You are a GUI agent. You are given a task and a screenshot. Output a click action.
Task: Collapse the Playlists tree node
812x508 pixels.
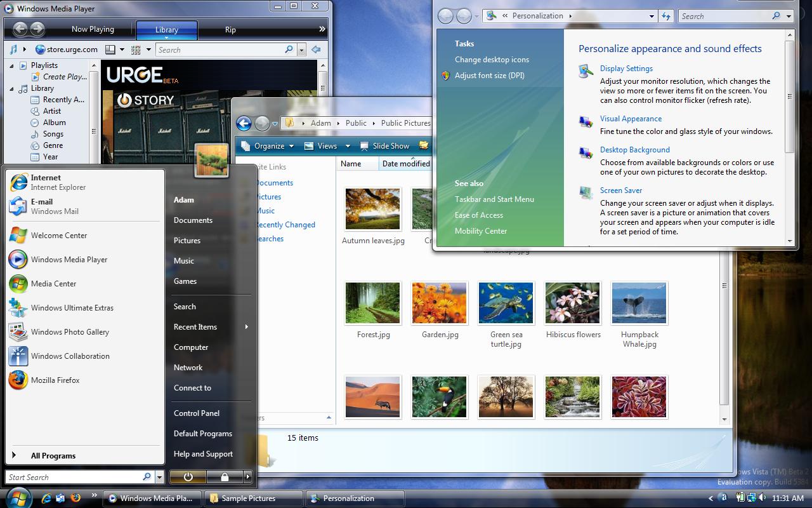[11, 65]
